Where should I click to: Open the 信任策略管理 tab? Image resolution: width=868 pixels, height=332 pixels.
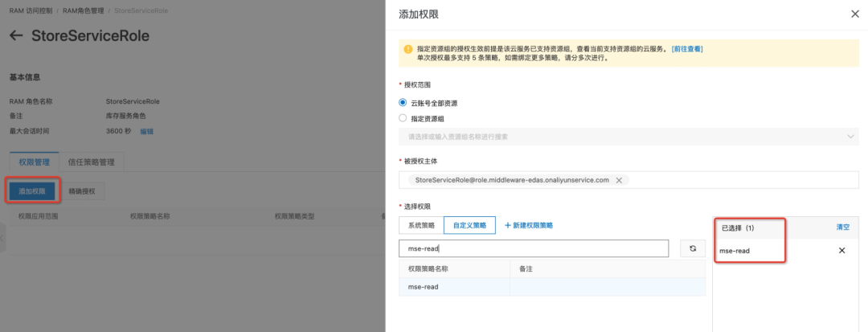click(92, 162)
